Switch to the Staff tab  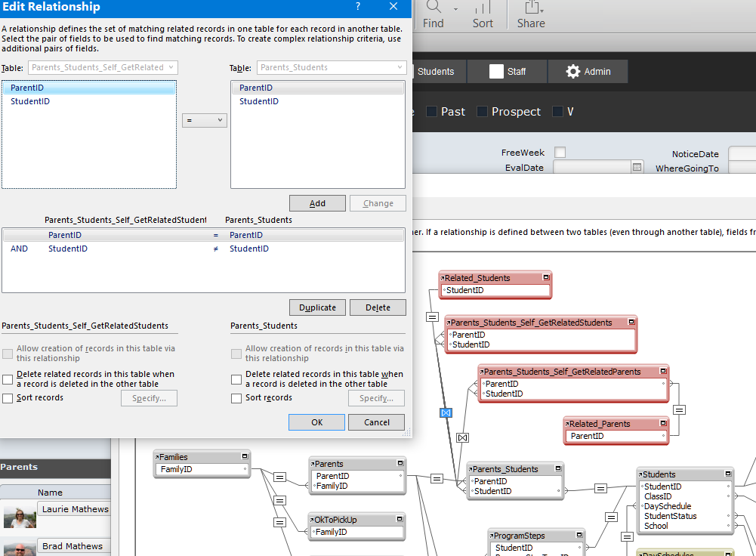click(x=507, y=71)
